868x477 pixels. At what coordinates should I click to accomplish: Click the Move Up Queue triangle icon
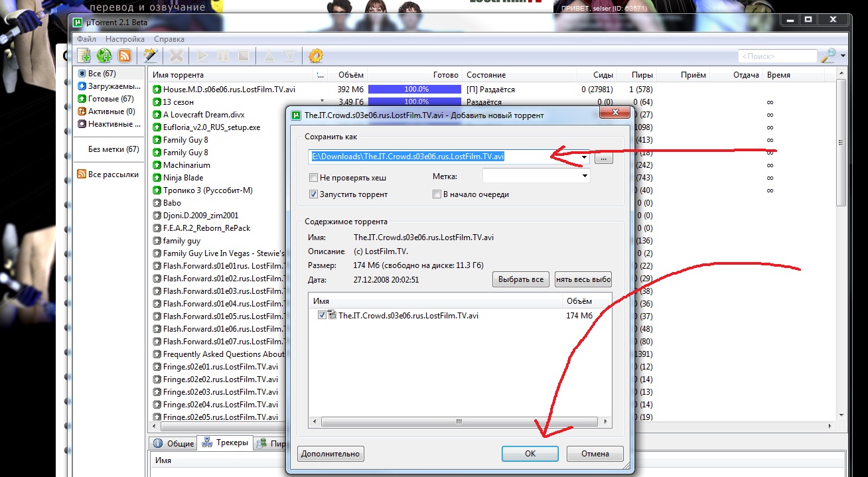pyautogui.click(x=269, y=56)
